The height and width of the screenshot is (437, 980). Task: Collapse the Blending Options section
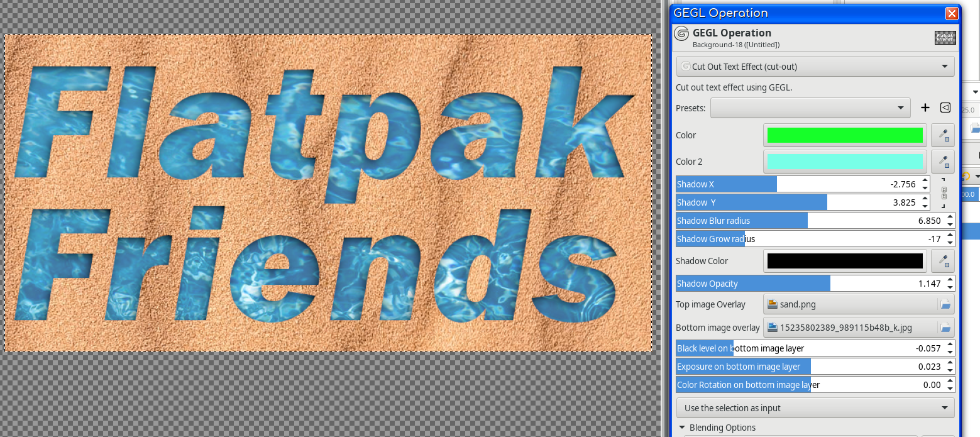(682, 428)
